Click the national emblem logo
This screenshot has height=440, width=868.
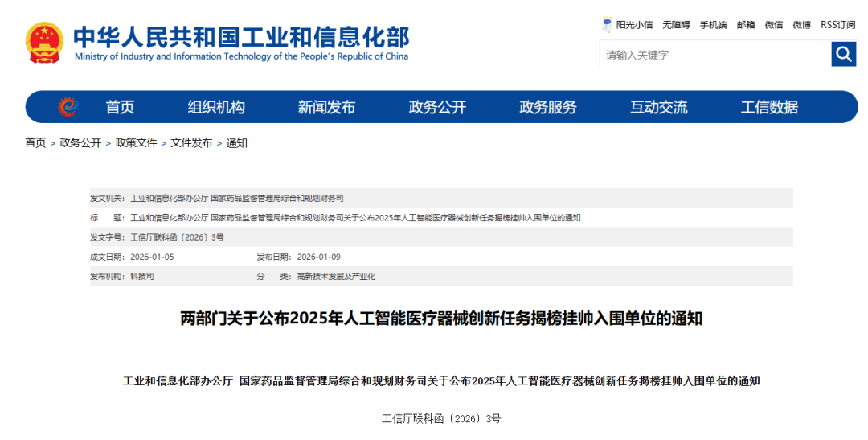tap(44, 42)
